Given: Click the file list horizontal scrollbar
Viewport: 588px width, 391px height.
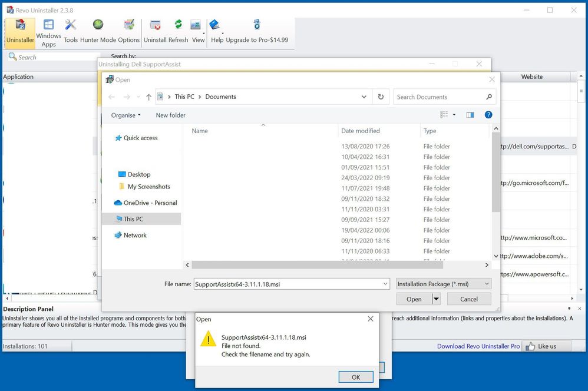Looking at the screenshot, I should pyautogui.click(x=317, y=265).
